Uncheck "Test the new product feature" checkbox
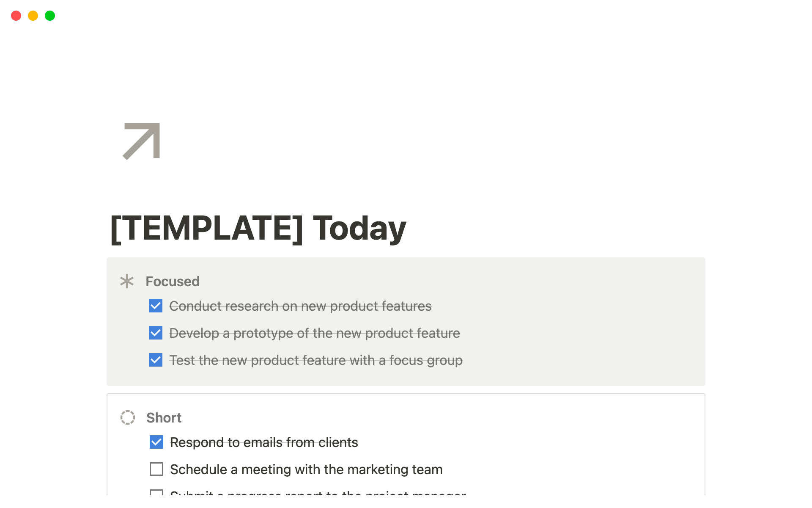The height and width of the screenshot is (508, 812). tap(156, 360)
